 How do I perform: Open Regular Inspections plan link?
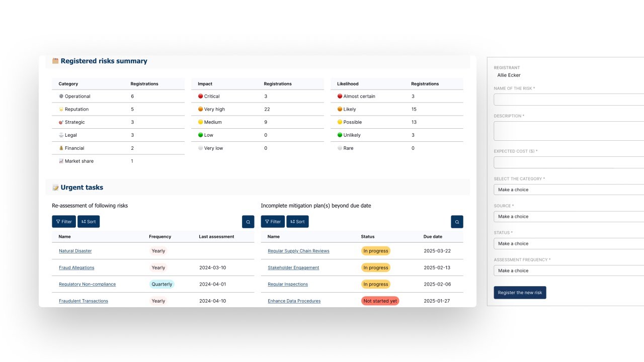pos(288,284)
